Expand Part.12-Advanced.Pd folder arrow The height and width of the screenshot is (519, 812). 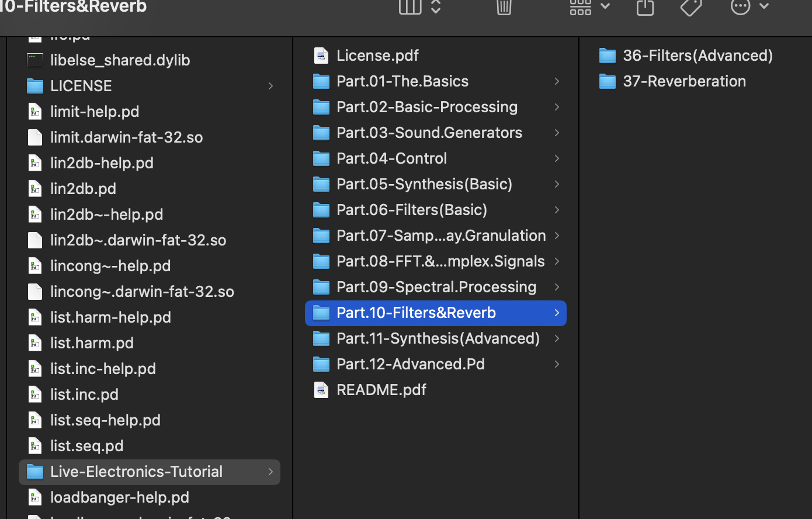[557, 364]
